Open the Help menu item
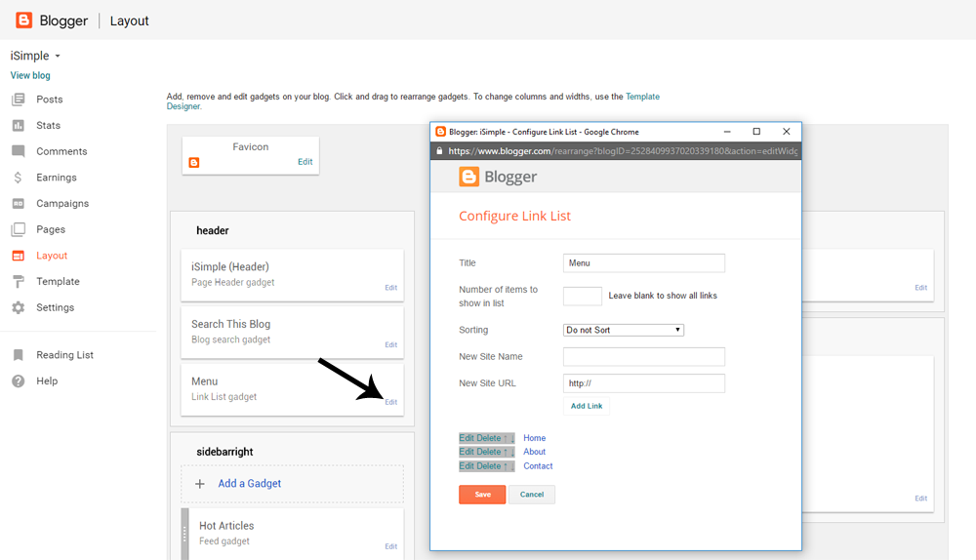This screenshot has width=976, height=560. click(x=47, y=380)
